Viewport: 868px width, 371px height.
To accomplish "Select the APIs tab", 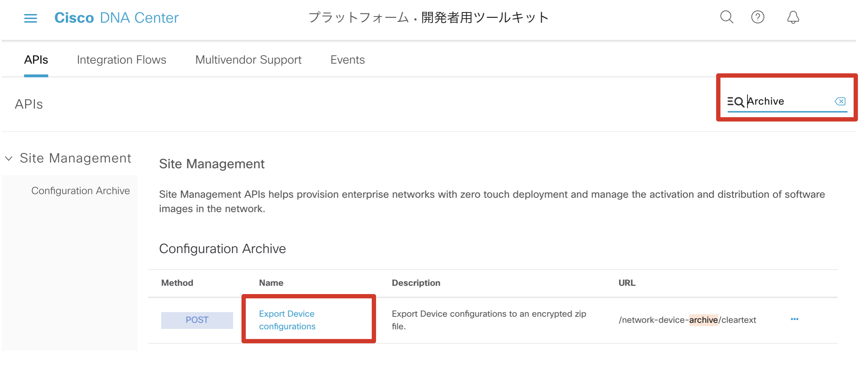I will [36, 60].
